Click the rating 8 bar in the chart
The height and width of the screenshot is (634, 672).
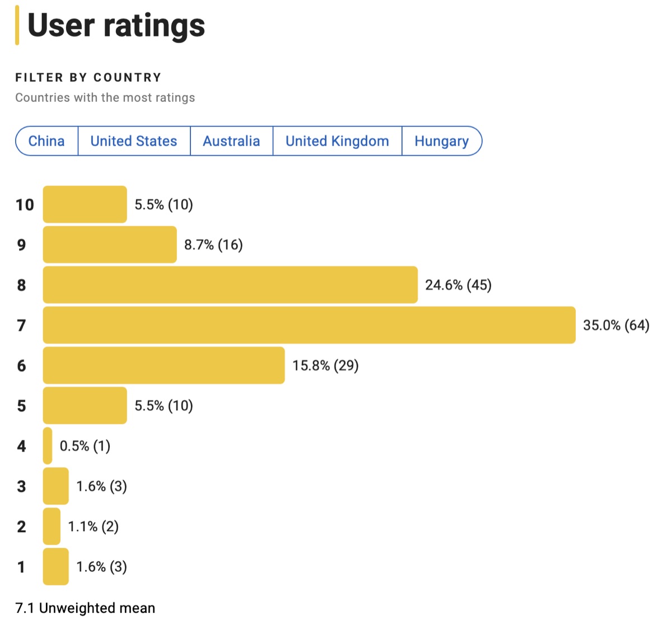point(230,285)
